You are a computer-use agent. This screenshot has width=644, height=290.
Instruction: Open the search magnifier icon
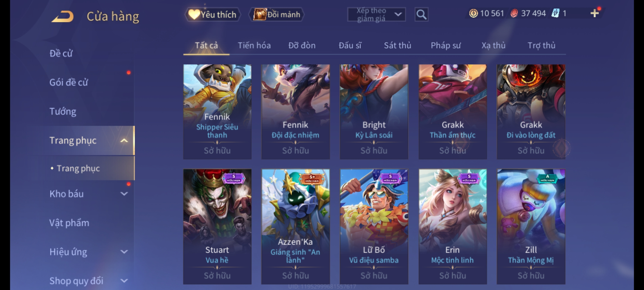421,15
